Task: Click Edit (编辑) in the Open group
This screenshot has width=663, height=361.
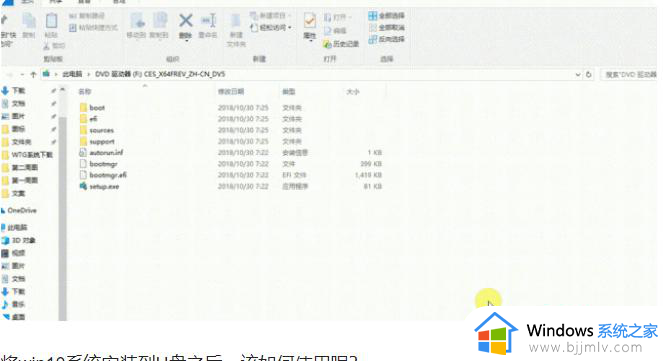Action: point(336,31)
